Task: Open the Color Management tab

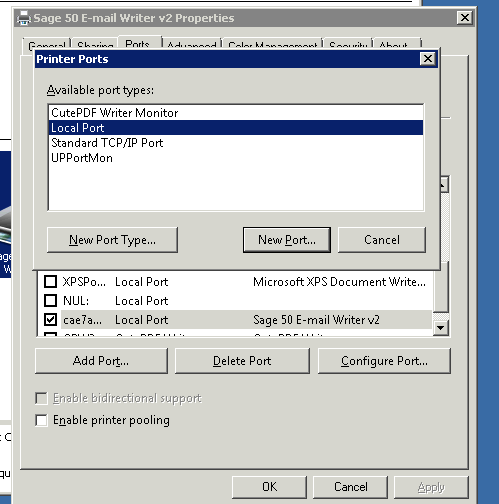Action: pyautogui.click(x=273, y=45)
